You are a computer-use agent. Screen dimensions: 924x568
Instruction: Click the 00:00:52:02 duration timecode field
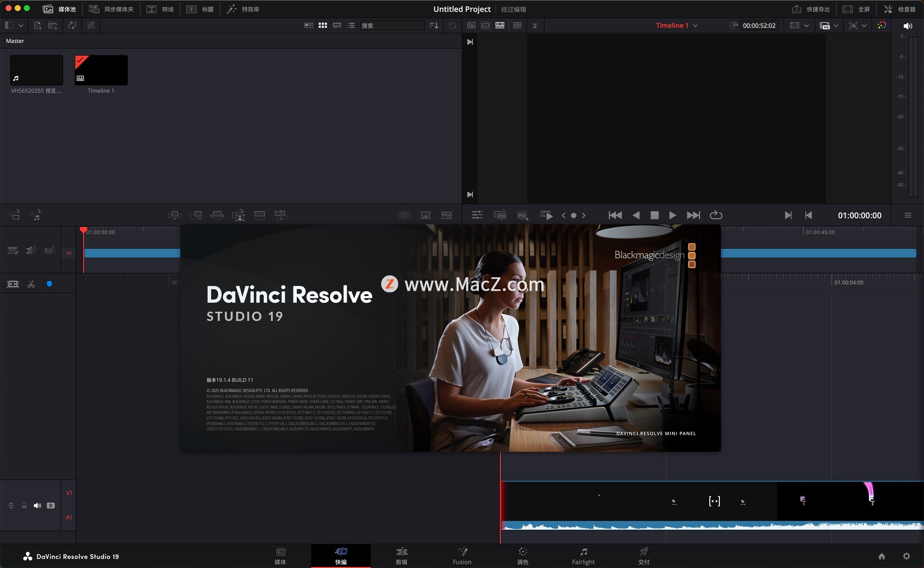coord(759,26)
